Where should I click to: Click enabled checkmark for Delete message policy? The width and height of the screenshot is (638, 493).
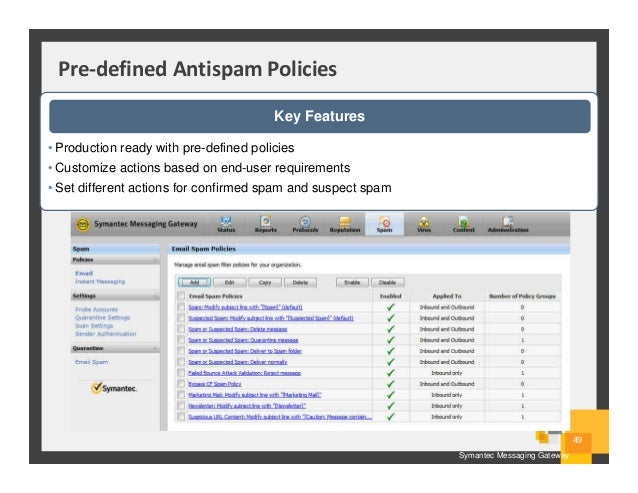pos(391,329)
